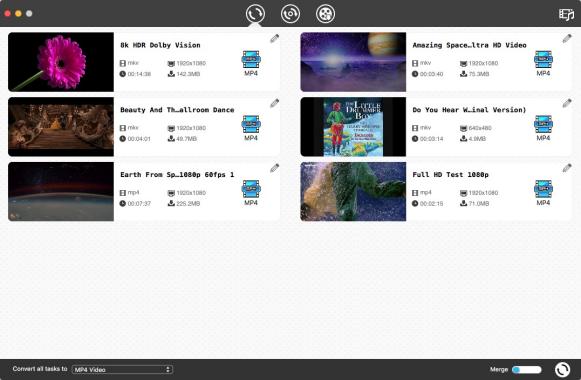Viewport: 581px width, 380px height.
Task: Change MP4 format for Full HD Test 1080p
Action: pos(543,193)
